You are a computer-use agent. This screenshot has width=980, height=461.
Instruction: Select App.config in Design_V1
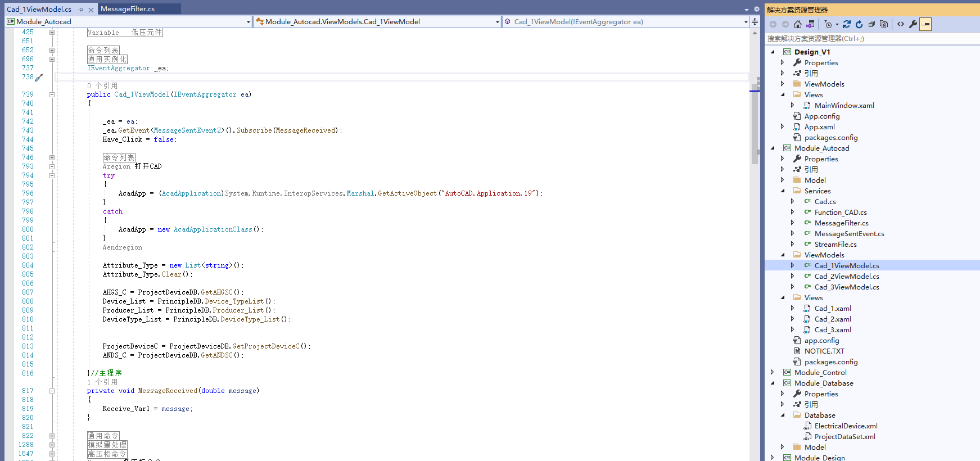[x=821, y=116]
